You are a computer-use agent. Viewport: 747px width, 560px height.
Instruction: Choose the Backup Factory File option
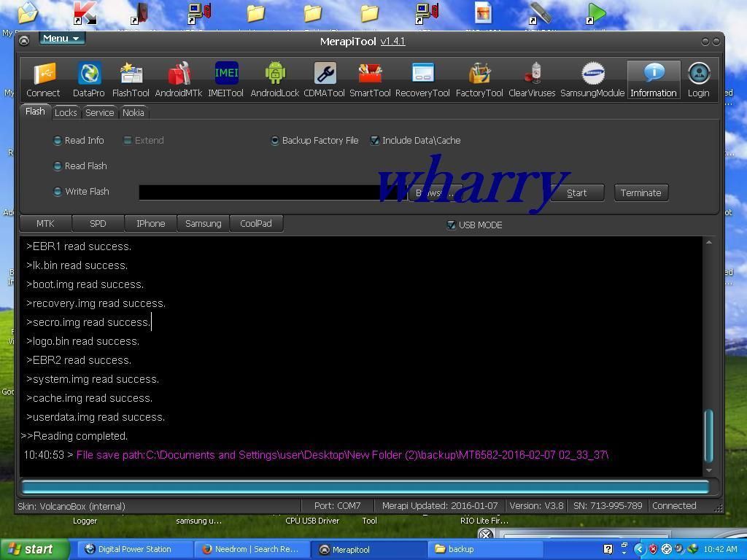pos(315,141)
